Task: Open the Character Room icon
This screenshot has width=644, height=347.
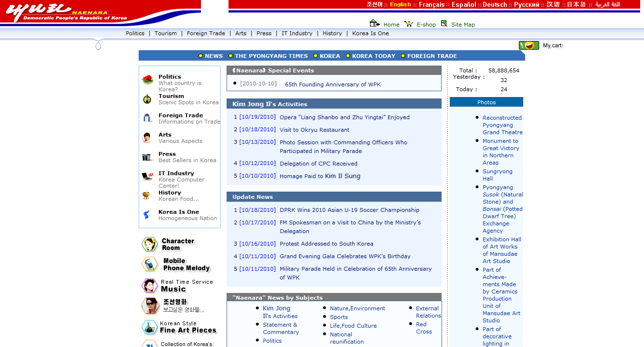Action: pos(150,244)
